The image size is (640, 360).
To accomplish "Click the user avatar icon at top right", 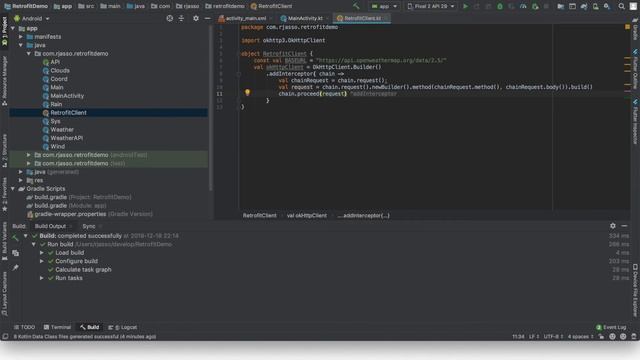I will (633, 6).
